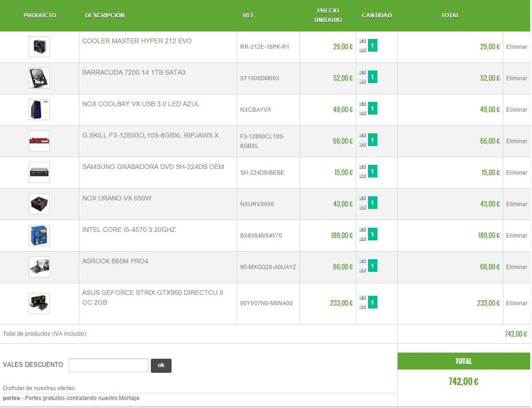
Task: Increase quantity of NOX Urano VX 650W
Action: pos(362,199)
